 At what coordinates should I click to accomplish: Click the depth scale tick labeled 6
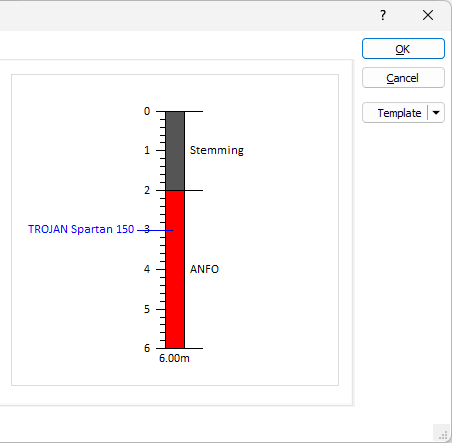pyautogui.click(x=147, y=348)
